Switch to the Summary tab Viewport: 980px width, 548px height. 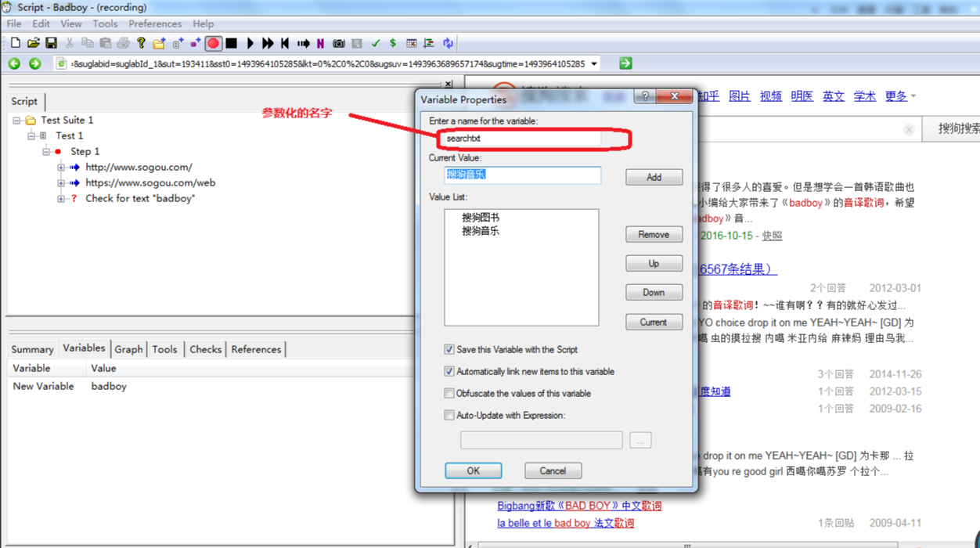click(x=32, y=349)
